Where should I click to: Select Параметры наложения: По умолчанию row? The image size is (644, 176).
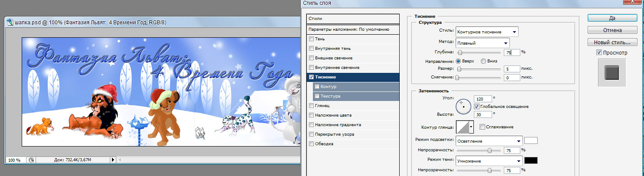(353, 29)
